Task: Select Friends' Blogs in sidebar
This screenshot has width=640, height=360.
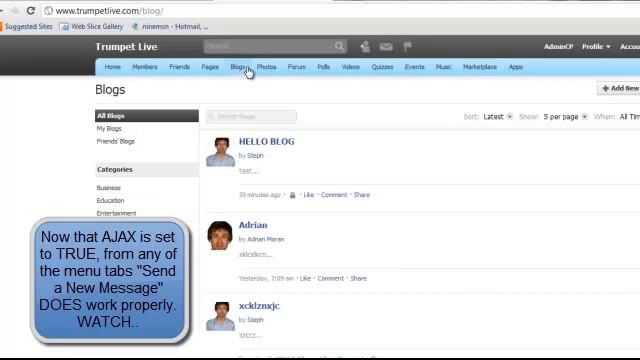Action: coord(116,141)
